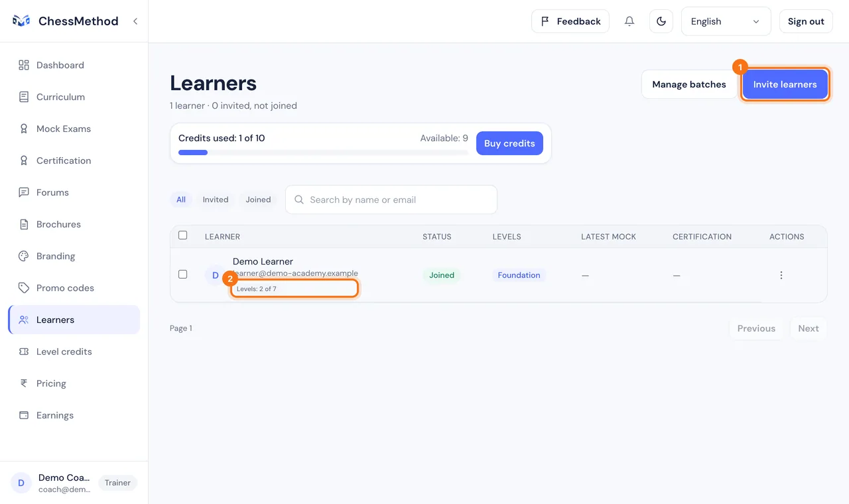
Task: Click the Feedback flag icon
Action: pos(545,21)
